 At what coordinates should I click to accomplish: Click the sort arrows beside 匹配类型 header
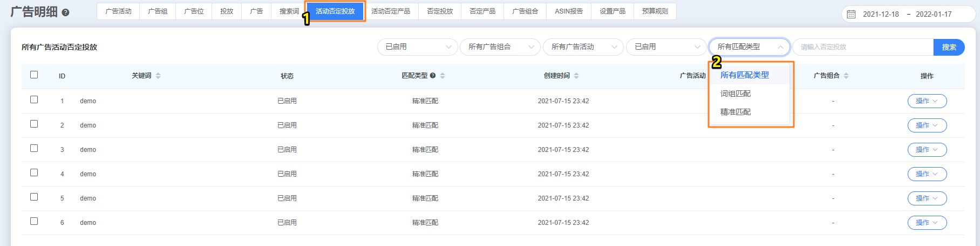tap(443, 76)
